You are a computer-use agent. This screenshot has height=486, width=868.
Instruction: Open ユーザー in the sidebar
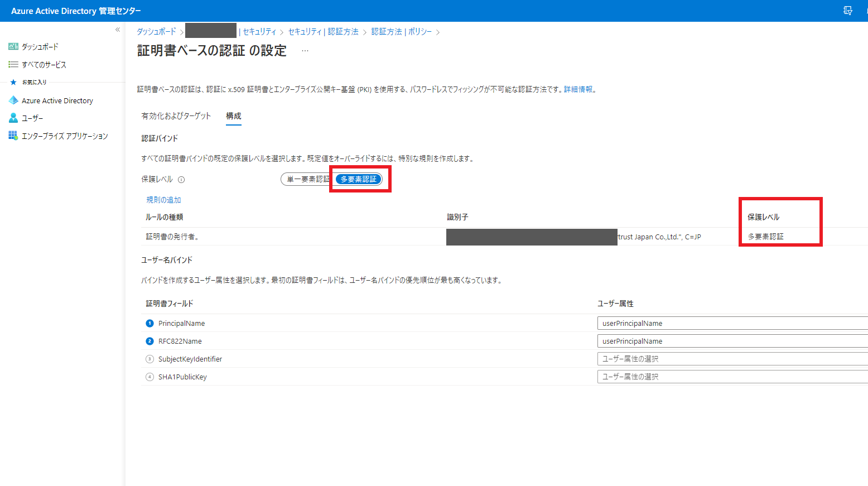click(x=32, y=118)
